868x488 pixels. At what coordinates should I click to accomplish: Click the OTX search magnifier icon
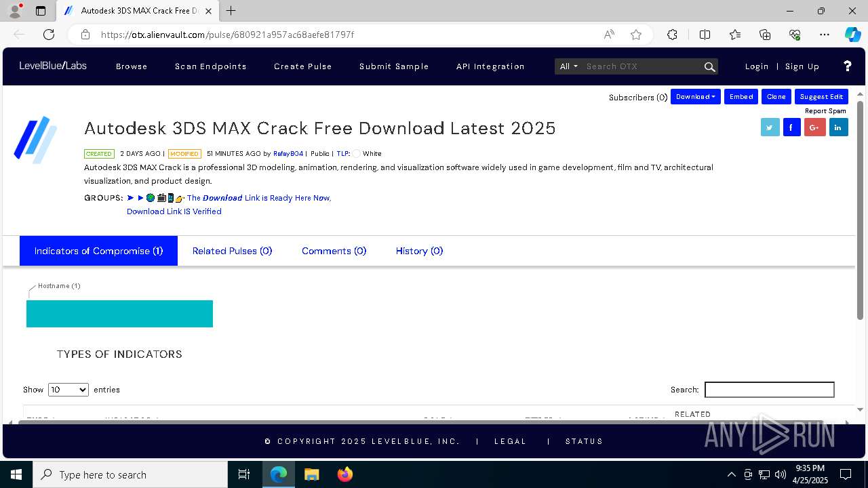click(x=710, y=66)
